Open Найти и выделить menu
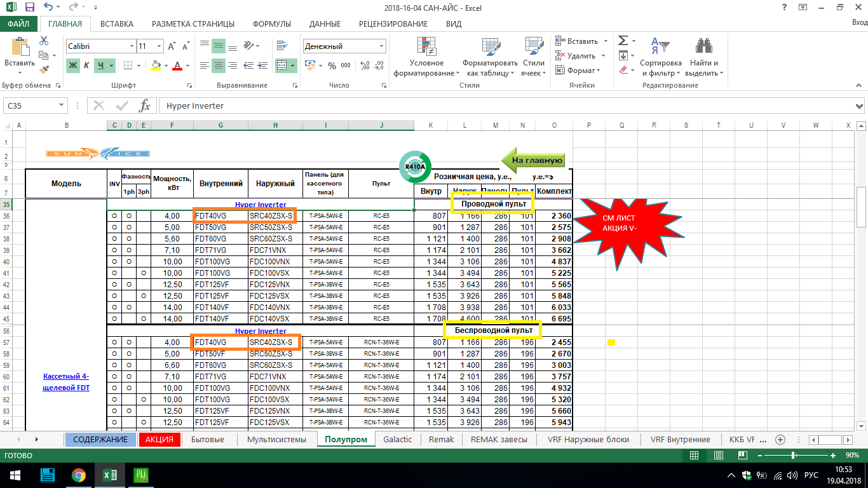The image size is (868, 488). (x=704, y=57)
